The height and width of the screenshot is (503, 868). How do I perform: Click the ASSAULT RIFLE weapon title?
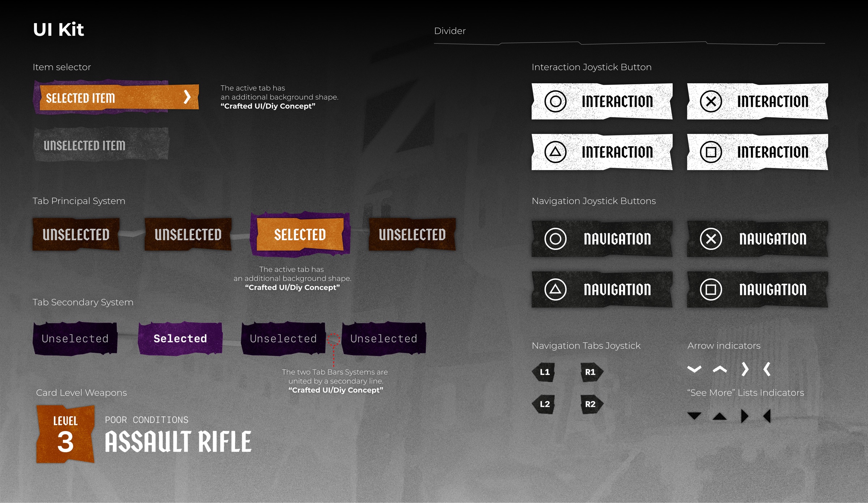click(178, 441)
